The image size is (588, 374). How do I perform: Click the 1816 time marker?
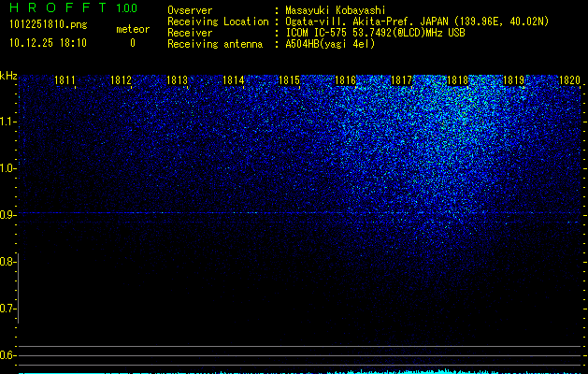coord(345,80)
